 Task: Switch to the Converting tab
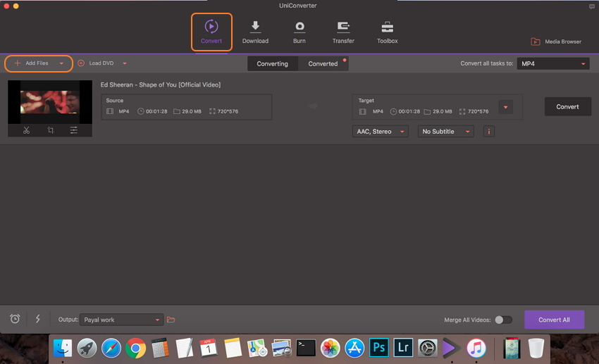pyautogui.click(x=273, y=64)
